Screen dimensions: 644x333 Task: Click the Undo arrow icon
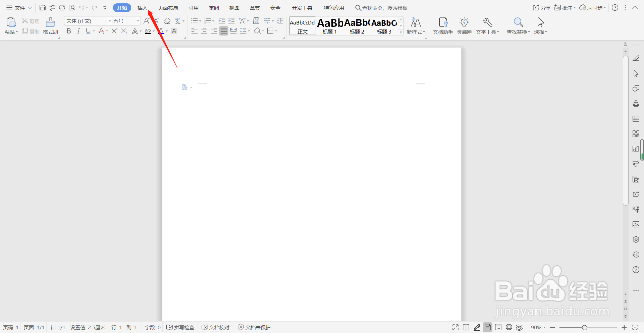coord(82,8)
